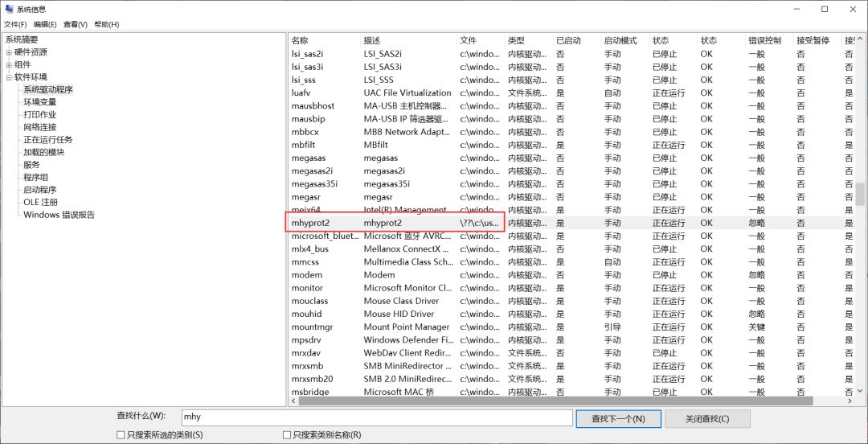The image size is (868, 444).
Task: Select 服务 tree item
Action: coord(31,165)
